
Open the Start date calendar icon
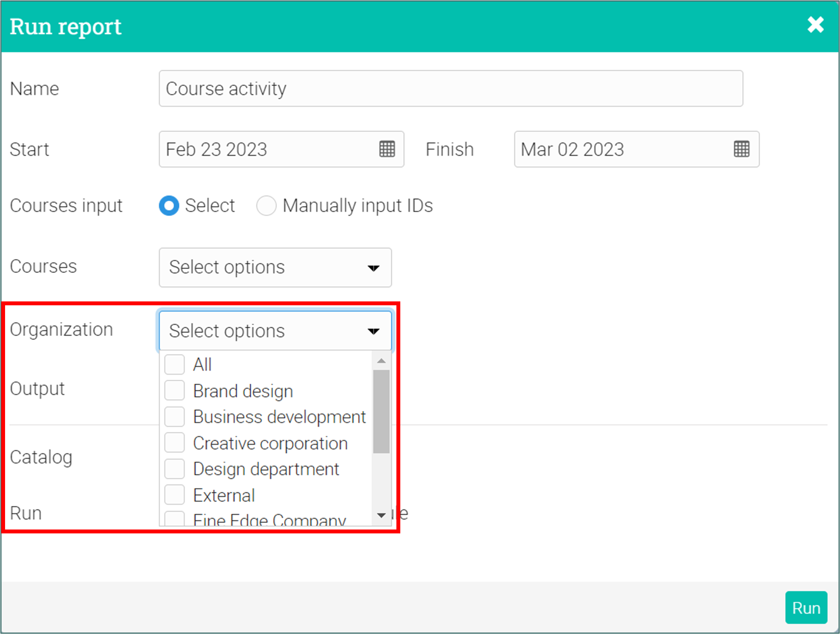point(387,149)
